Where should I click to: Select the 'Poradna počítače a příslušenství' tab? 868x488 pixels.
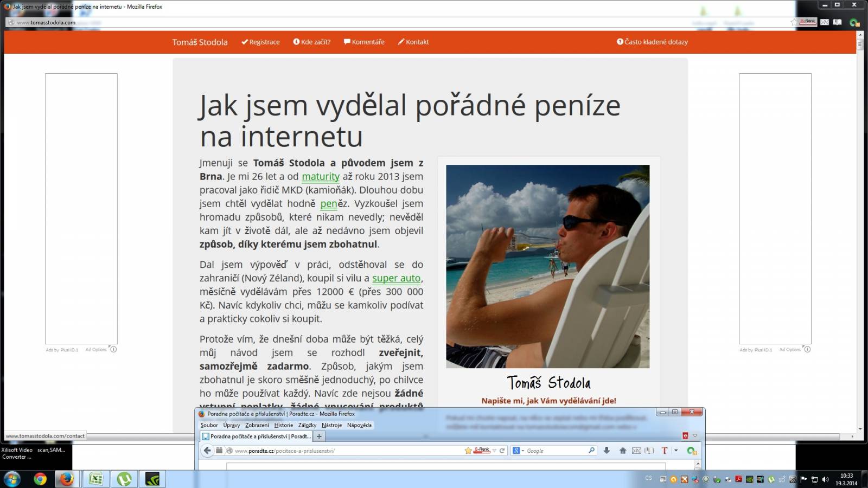[256, 436]
